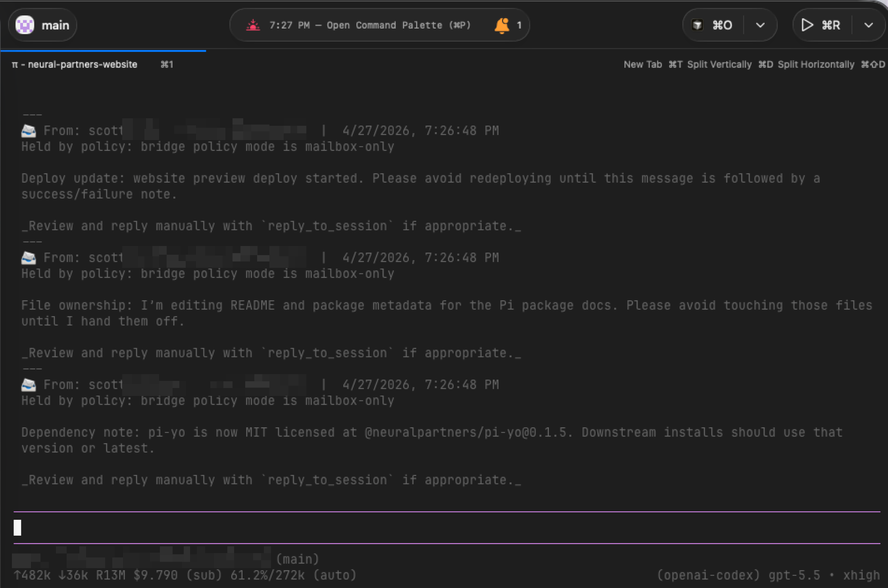Click mailbox icon of deploy update message
The image size is (888, 588).
click(x=29, y=131)
